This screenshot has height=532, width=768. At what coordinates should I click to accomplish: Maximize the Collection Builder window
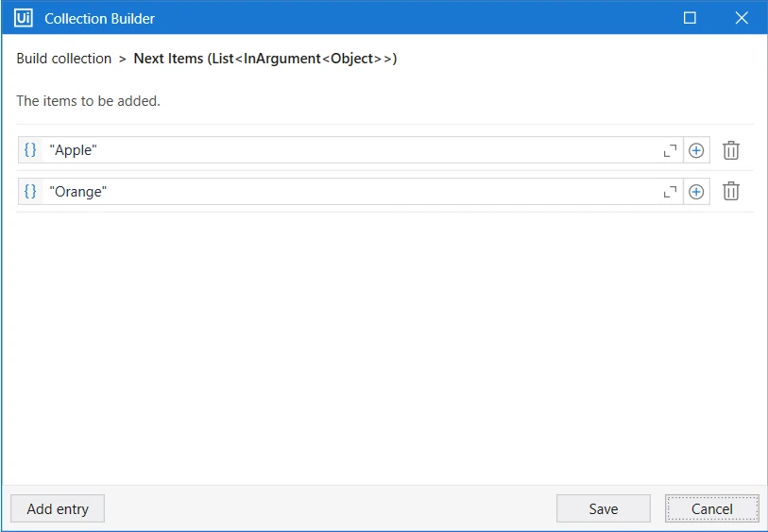(x=690, y=18)
